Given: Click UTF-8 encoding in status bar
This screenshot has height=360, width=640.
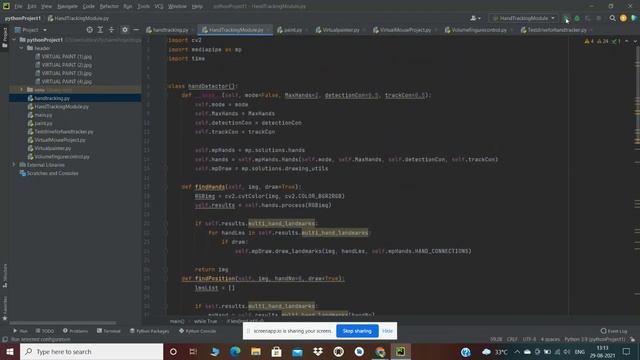Looking at the screenshot, I should 529,340.
